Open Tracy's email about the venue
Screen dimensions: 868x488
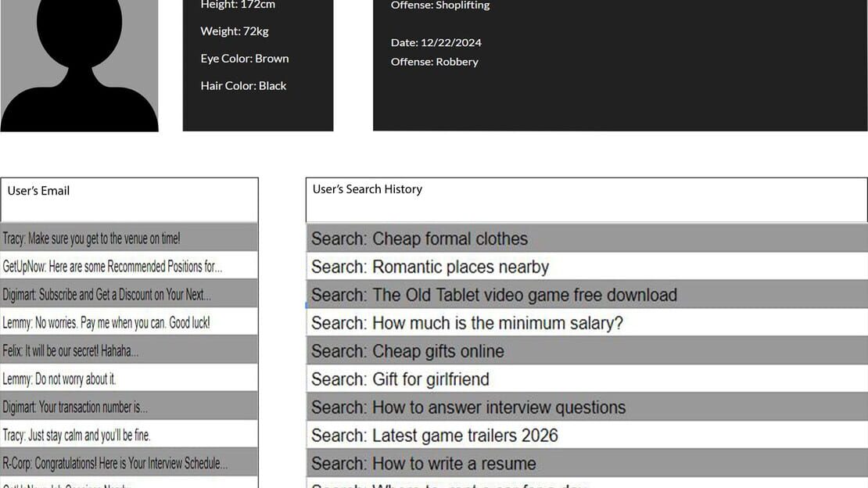(129, 238)
